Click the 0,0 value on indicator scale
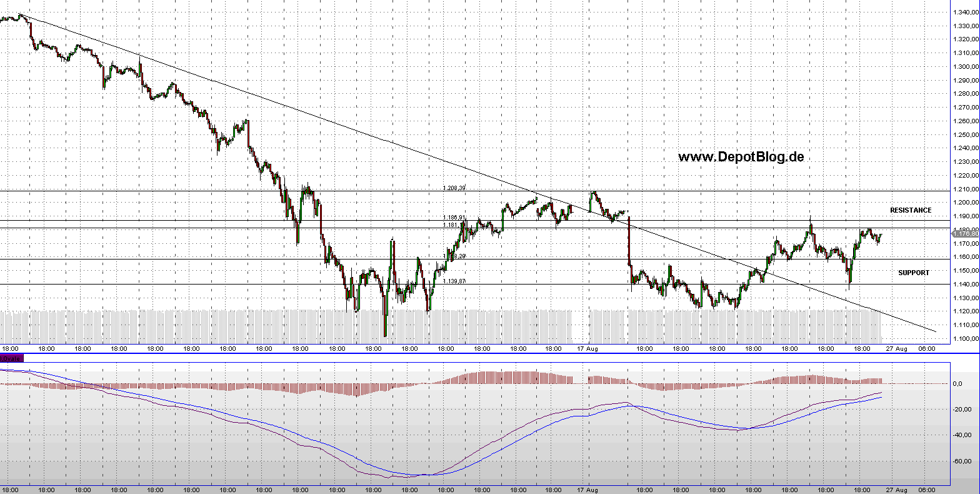This screenshot has height=494, width=980. [x=957, y=384]
